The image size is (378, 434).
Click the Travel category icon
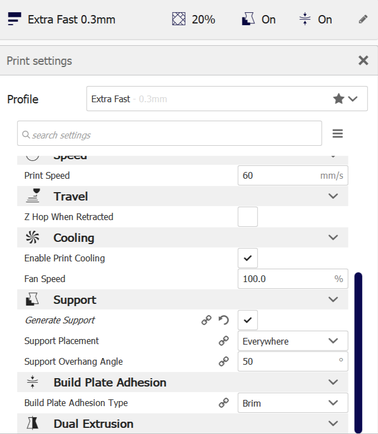click(33, 196)
